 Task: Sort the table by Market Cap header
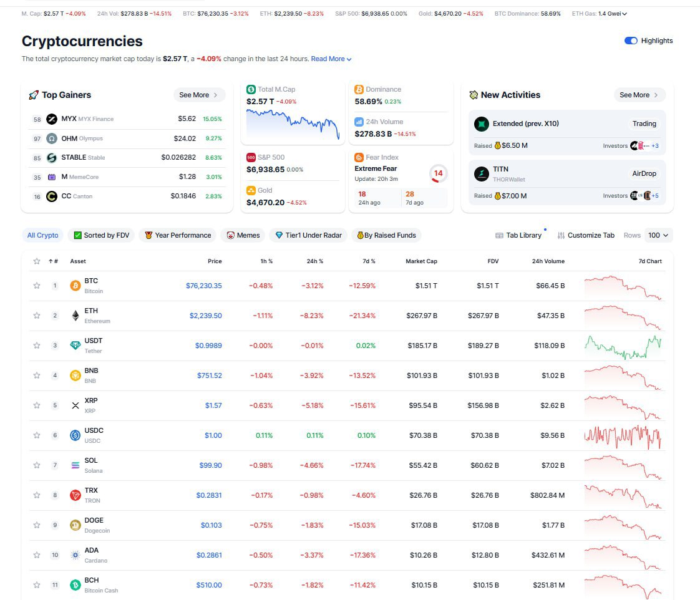[421, 261]
